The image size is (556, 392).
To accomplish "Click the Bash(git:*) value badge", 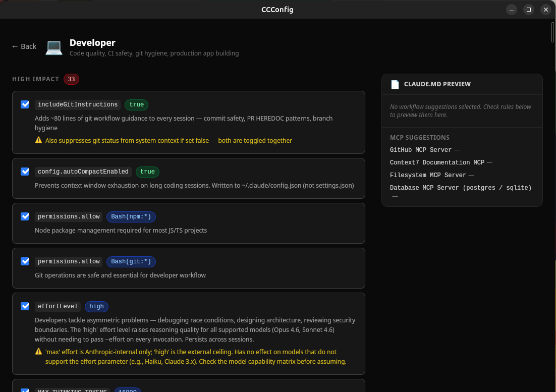I will [131, 261].
